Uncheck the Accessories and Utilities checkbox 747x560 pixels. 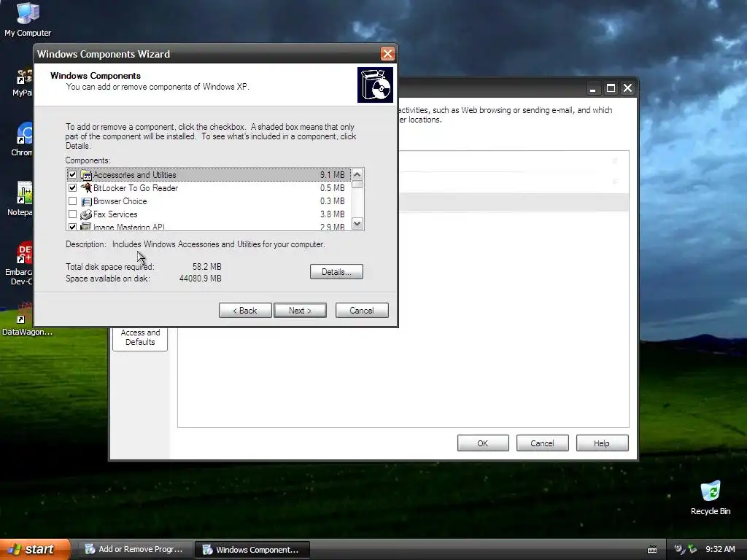pos(72,175)
